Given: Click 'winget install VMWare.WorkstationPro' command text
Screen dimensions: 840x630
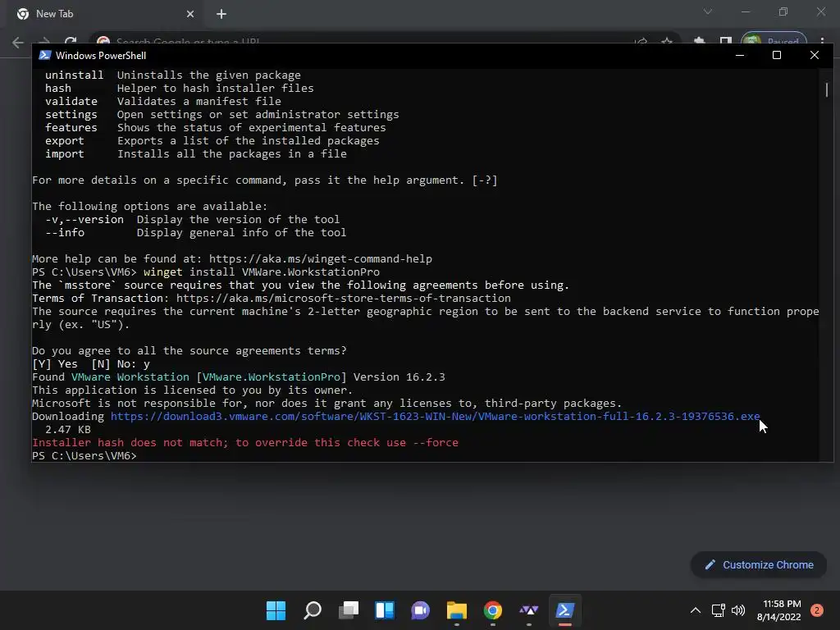Looking at the screenshot, I should pyautogui.click(x=262, y=272).
